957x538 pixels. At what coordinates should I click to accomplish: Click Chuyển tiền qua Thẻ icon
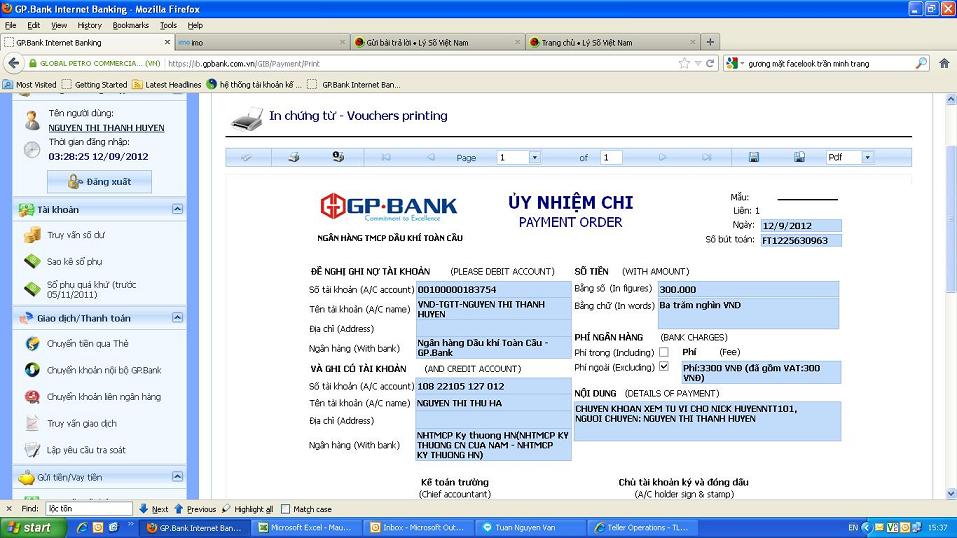[x=32, y=344]
